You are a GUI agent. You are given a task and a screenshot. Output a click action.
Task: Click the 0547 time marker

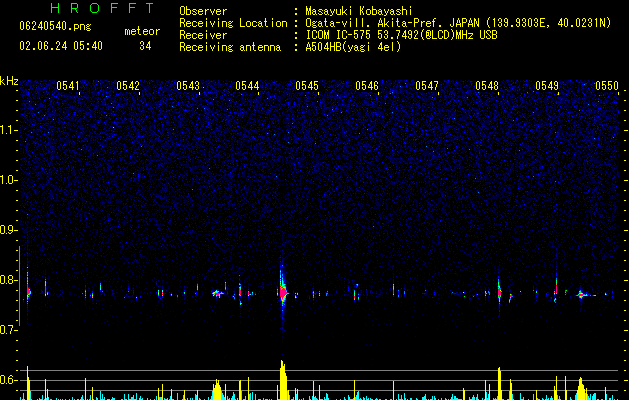[427, 86]
